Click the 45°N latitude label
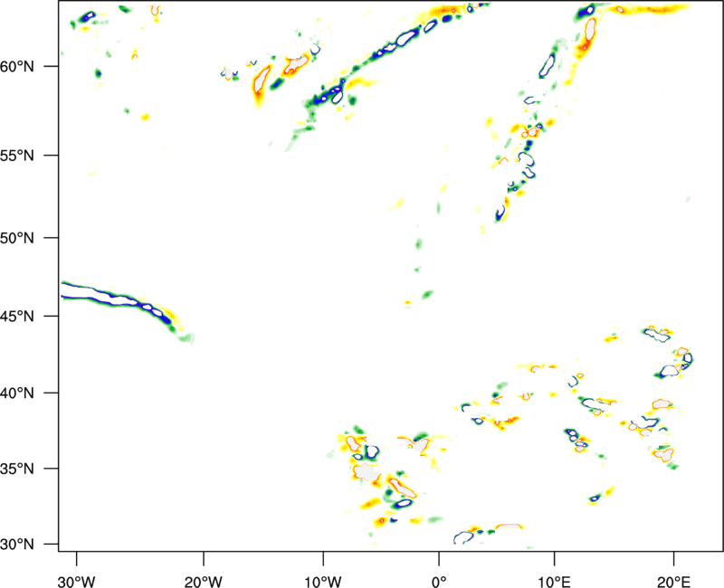Screen dimensions: 724x588 coord(17,316)
